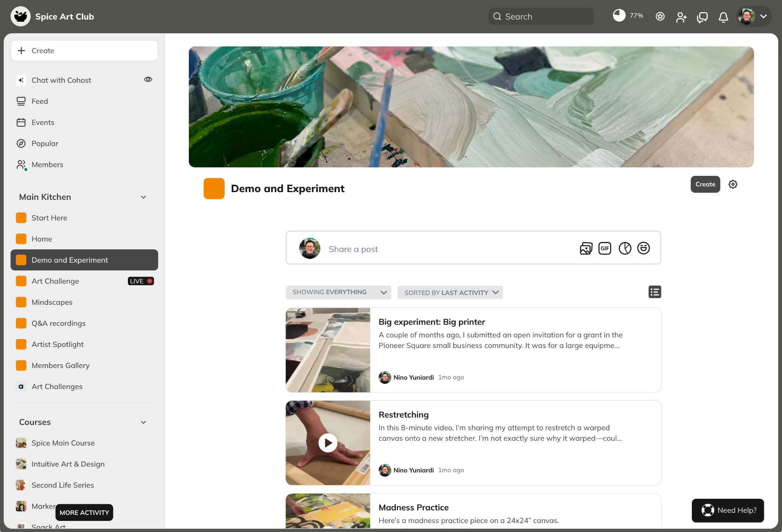Insert emoji with the smiley face icon
This screenshot has width=782, height=532.
(x=643, y=248)
